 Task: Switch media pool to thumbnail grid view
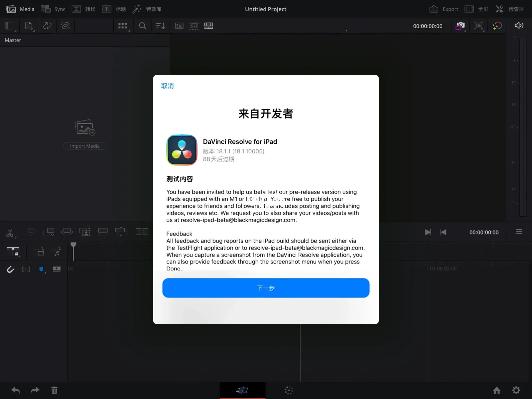[123, 26]
